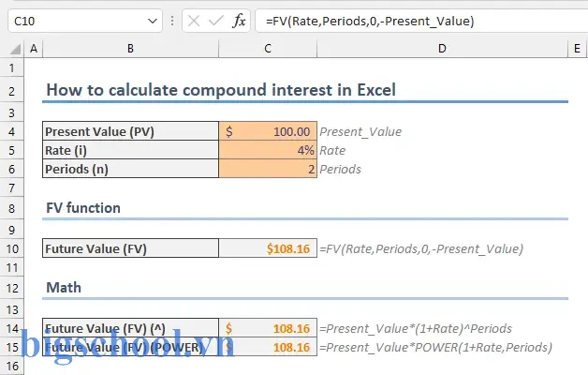This screenshot has width=588, height=375.
Task: Select row 13 header
Action: [12, 309]
